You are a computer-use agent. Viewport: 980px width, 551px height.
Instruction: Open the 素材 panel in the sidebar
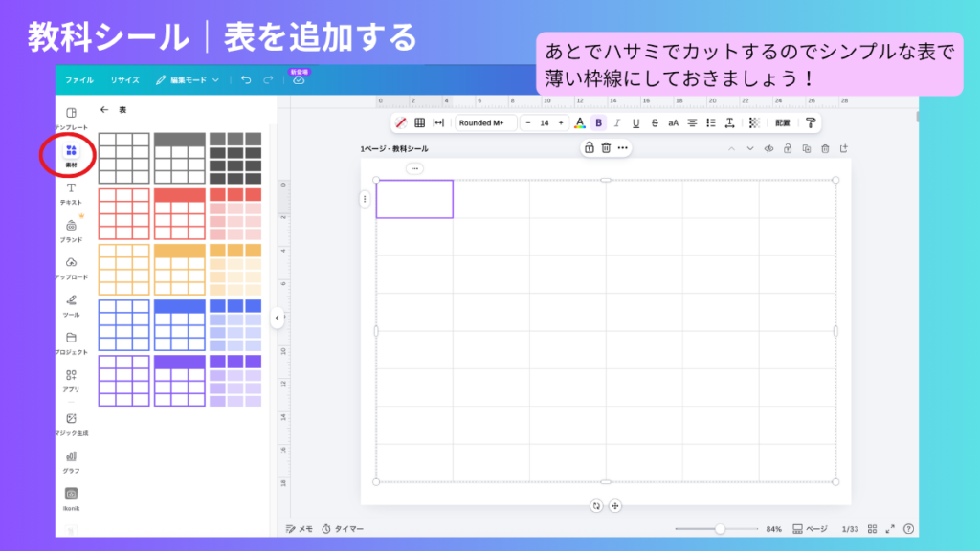click(70, 153)
